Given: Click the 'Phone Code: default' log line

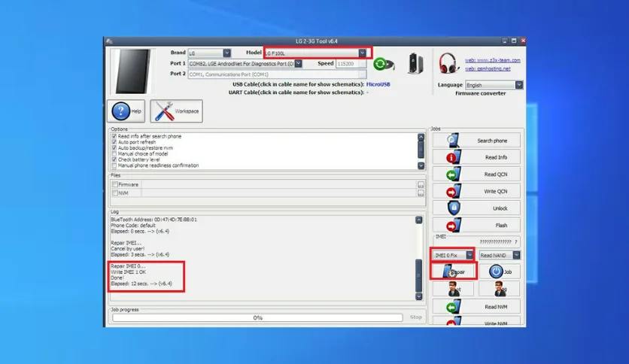Looking at the screenshot, I should (x=132, y=226).
